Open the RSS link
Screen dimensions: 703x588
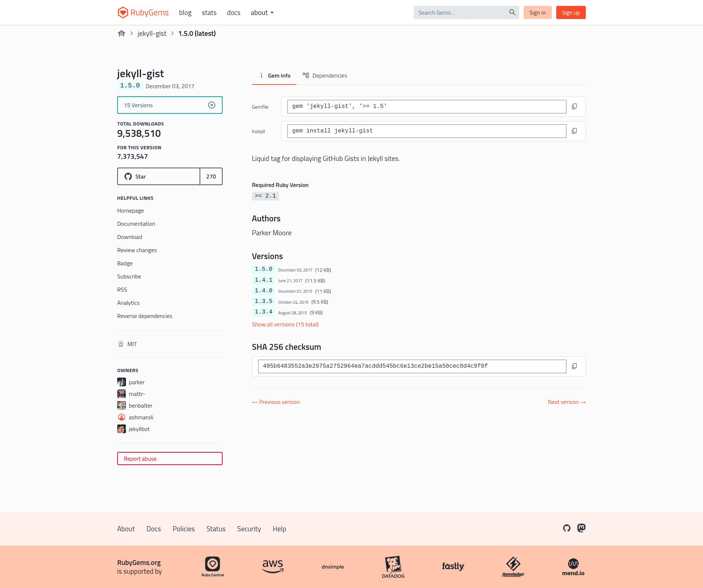[x=122, y=290]
